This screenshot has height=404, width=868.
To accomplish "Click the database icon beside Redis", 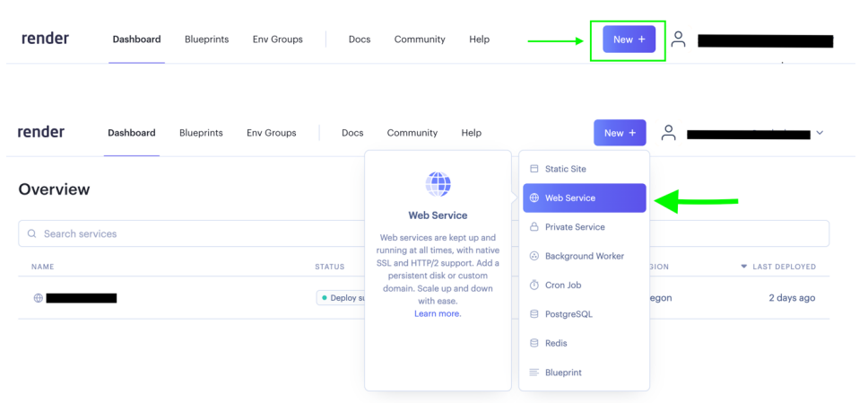I will pos(534,343).
